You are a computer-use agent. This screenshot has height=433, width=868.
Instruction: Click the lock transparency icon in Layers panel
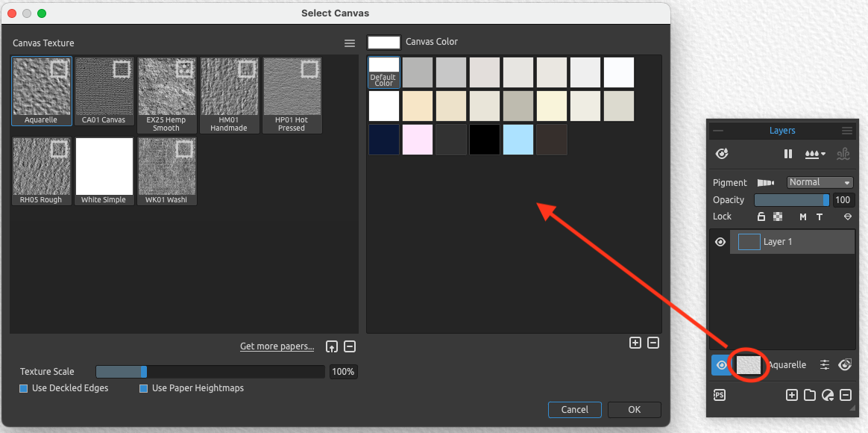tap(761, 216)
